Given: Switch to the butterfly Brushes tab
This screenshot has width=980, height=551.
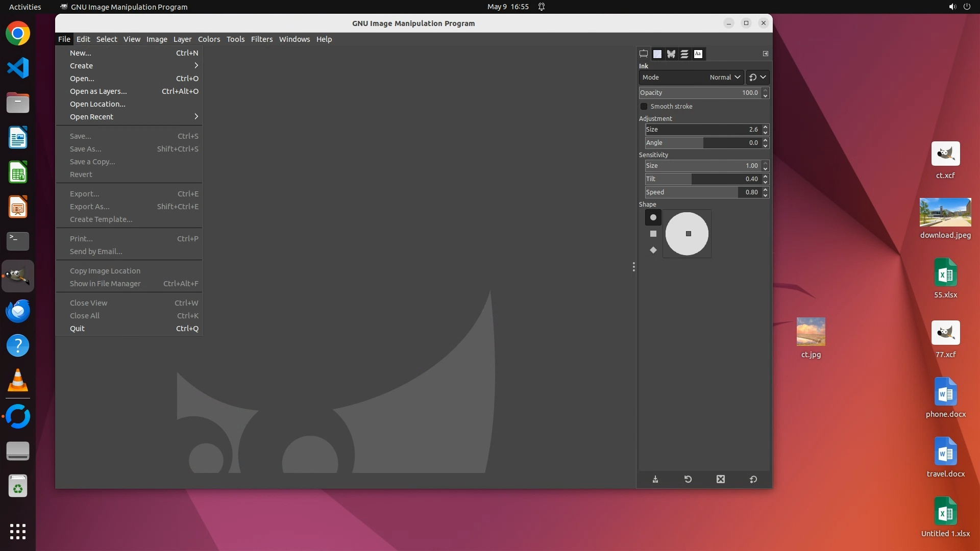Looking at the screenshot, I should [671, 54].
